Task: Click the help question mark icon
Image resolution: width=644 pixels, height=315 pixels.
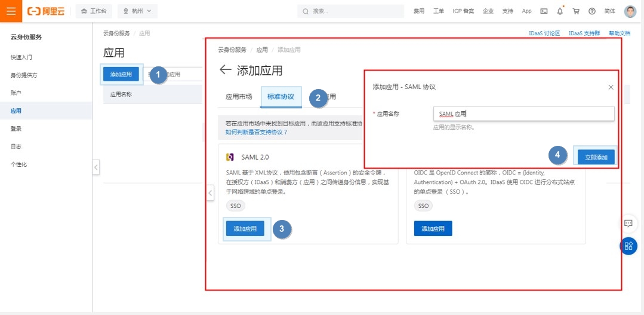Action: pyautogui.click(x=592, y=11)
